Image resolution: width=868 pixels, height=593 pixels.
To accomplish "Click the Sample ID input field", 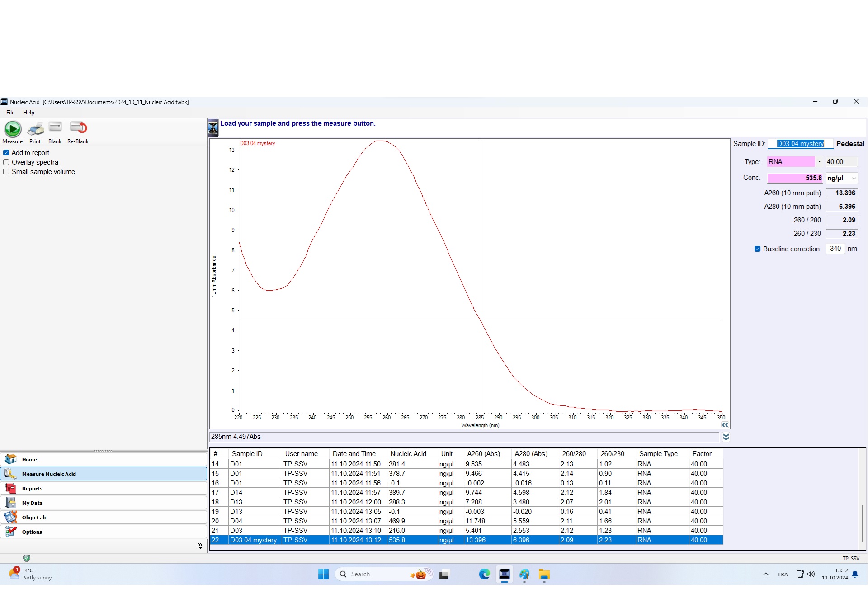I will (800, 144).
